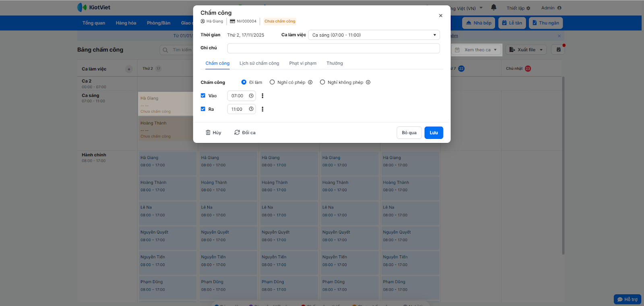This screenshot has height=306, width=644.
Task: Open the Hàng hóa menu
Action: 126,23
